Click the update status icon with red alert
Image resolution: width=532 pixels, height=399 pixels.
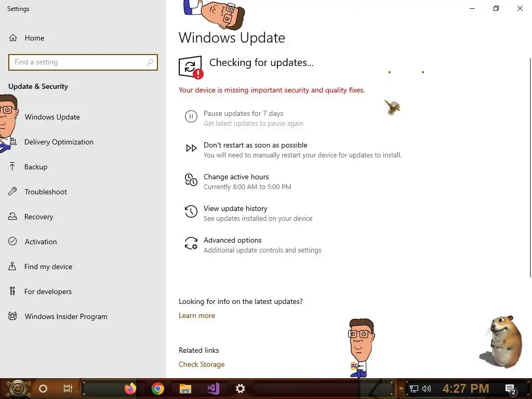pos(191,67)
